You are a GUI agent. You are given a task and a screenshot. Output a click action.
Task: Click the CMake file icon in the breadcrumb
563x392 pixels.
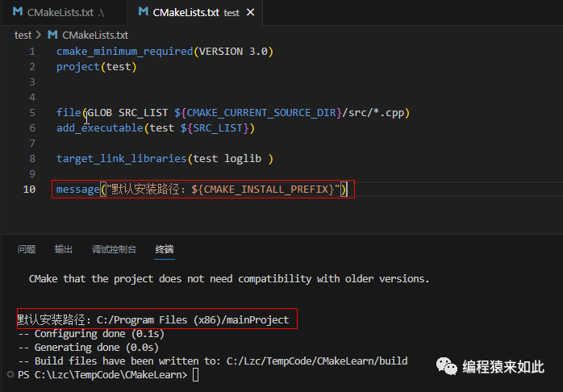click(x=52, y=35)
